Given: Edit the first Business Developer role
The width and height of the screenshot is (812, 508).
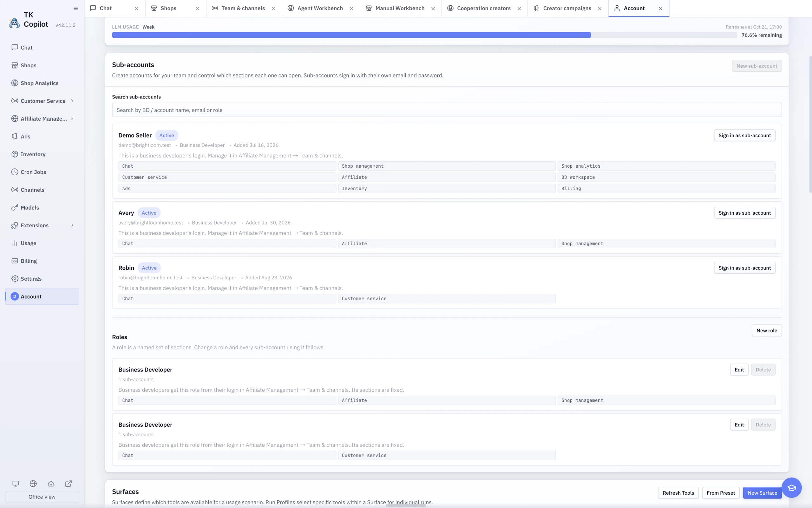Looking at the screenshot, I should pyautogui.click(x=739, y=370).
